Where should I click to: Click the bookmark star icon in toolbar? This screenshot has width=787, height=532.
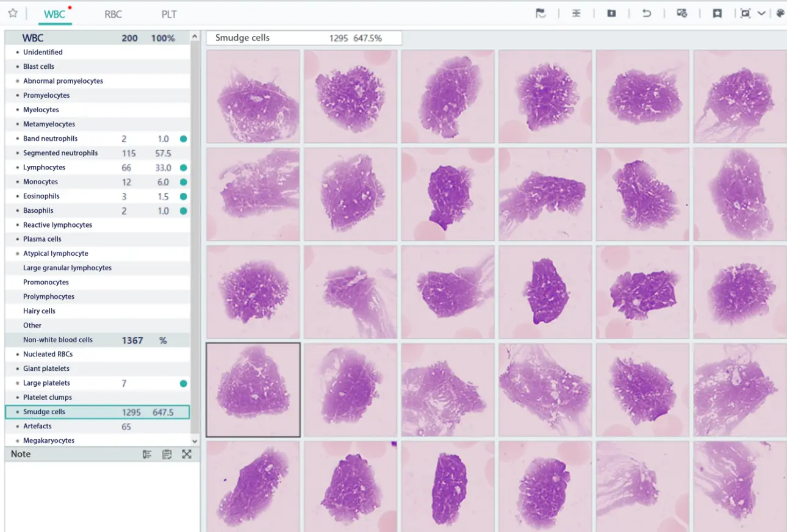click(x=717, y=13)
